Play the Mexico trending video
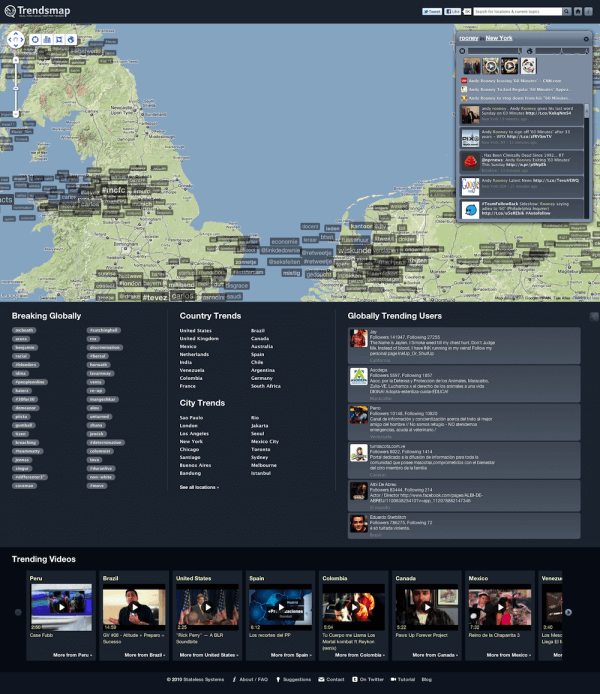The width and height of the screenshot is (600, 694). tap(500, 607)
